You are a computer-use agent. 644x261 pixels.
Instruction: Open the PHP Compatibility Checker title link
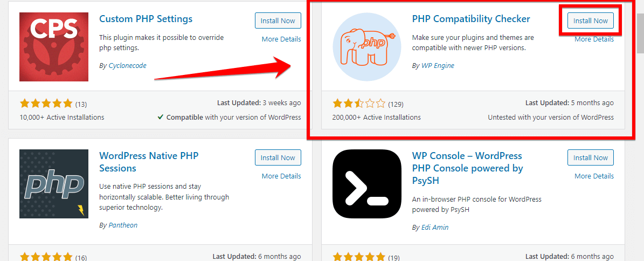(471, 19)
